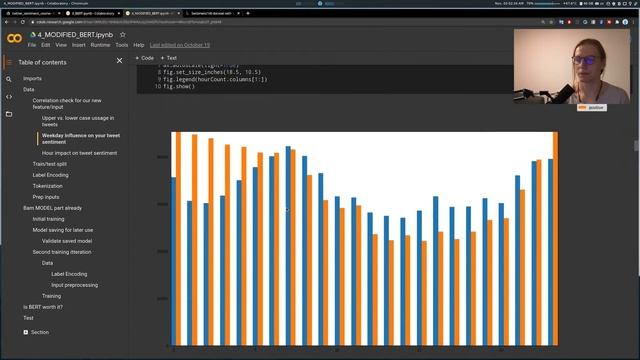Open the Files folder sidebar icon
The image size is (640, 360).
(x=9, y=114)
